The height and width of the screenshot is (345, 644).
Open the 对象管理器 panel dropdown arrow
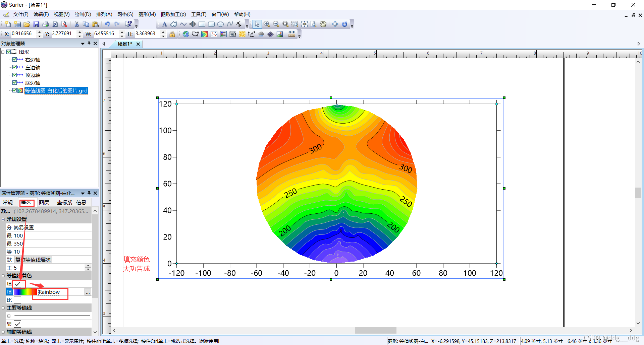coord(83,44)
